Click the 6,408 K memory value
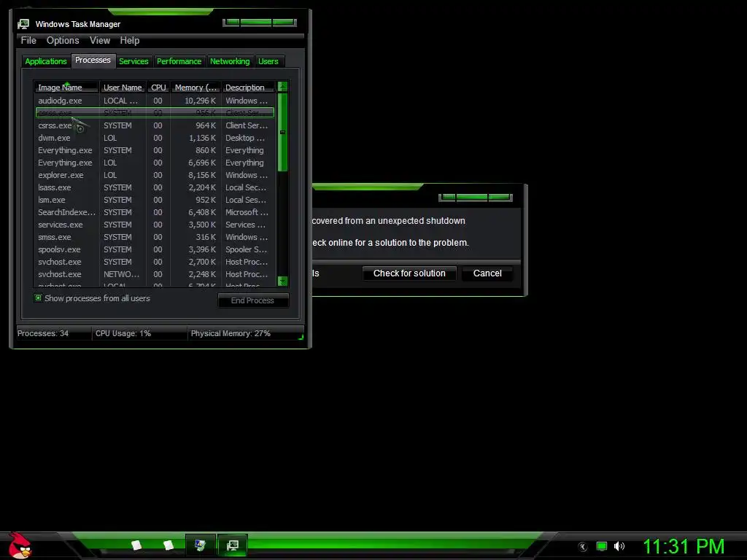Screen dimensions: 747x560 (202, 212)
